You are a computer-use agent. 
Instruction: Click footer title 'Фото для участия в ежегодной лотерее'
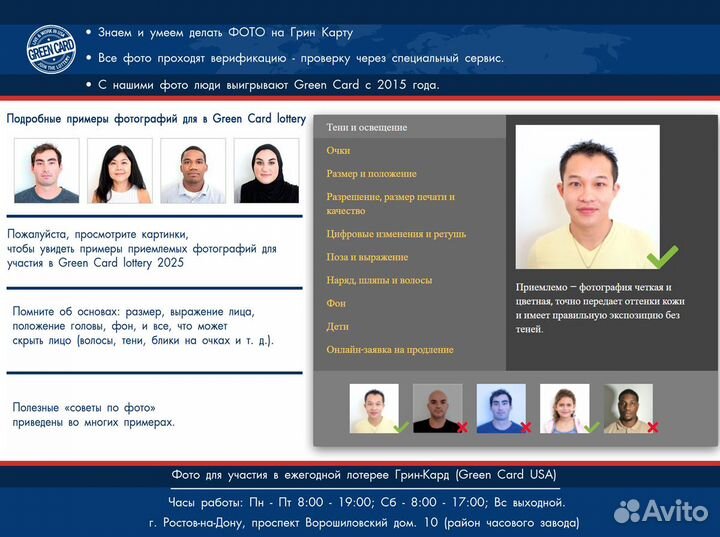click(364, 475)
